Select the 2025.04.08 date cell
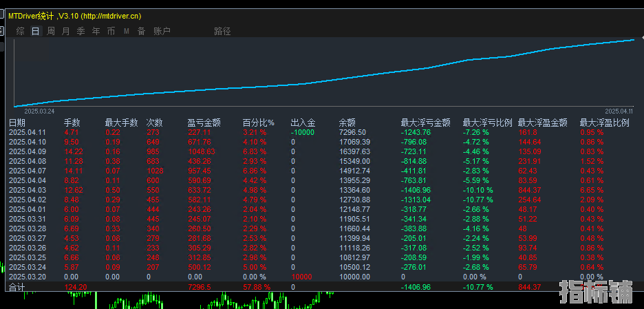The height and width of the screenshot is (309, 644). click(x=27, y=161)
